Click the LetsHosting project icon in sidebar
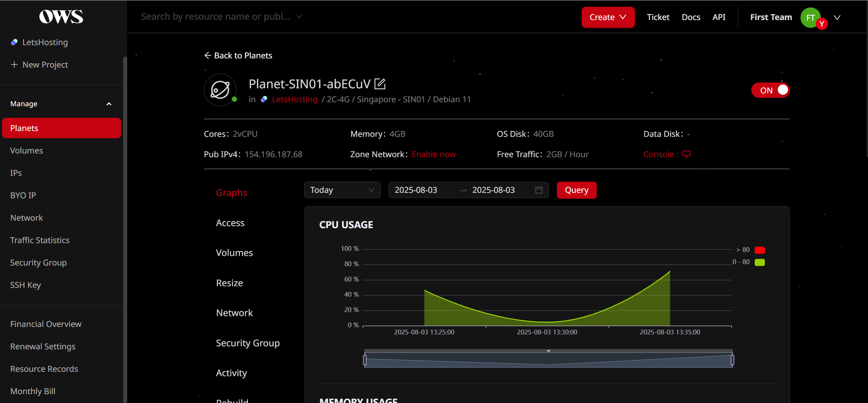This screenshot has width=868, height=403. pyautogui.click(x=14, y=42)
